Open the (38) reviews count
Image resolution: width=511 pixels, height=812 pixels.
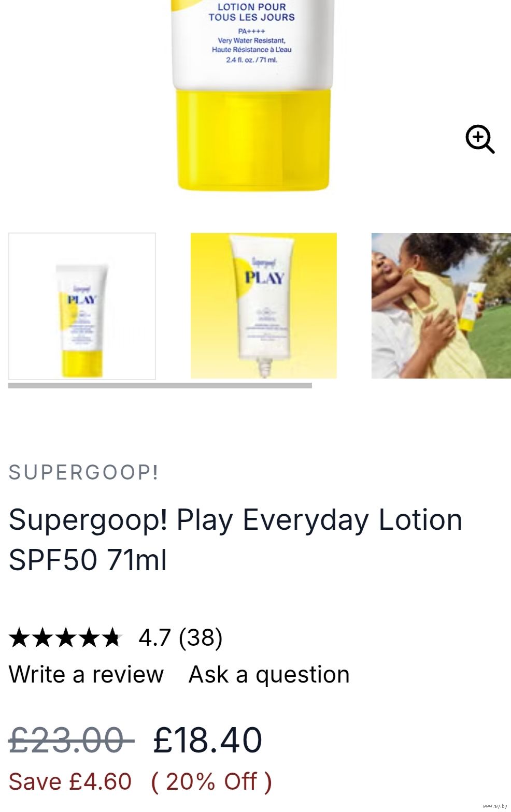click(x=201, y=637)
